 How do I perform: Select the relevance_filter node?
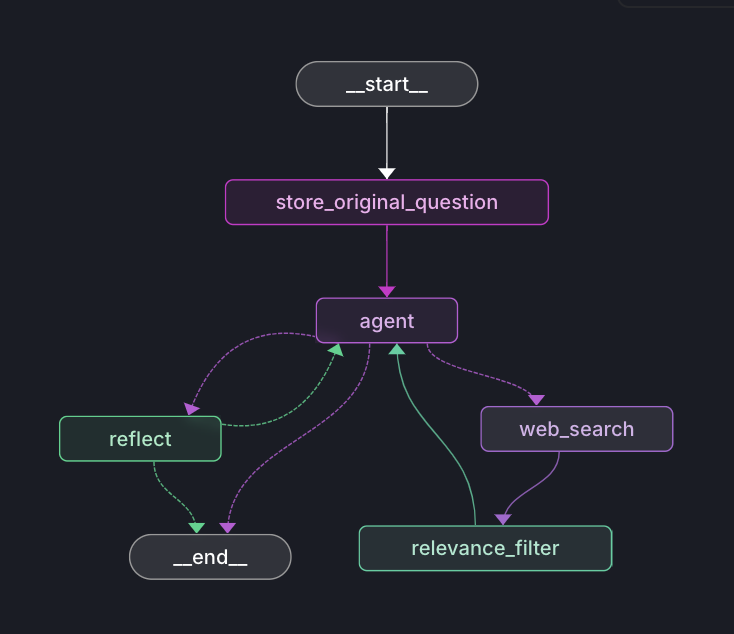click(x=485, y=548)
